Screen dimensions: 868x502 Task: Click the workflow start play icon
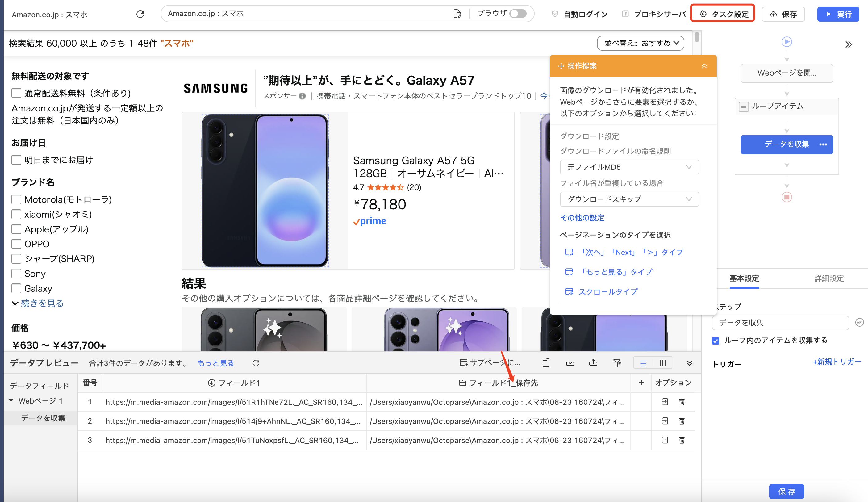pos(787,42)
